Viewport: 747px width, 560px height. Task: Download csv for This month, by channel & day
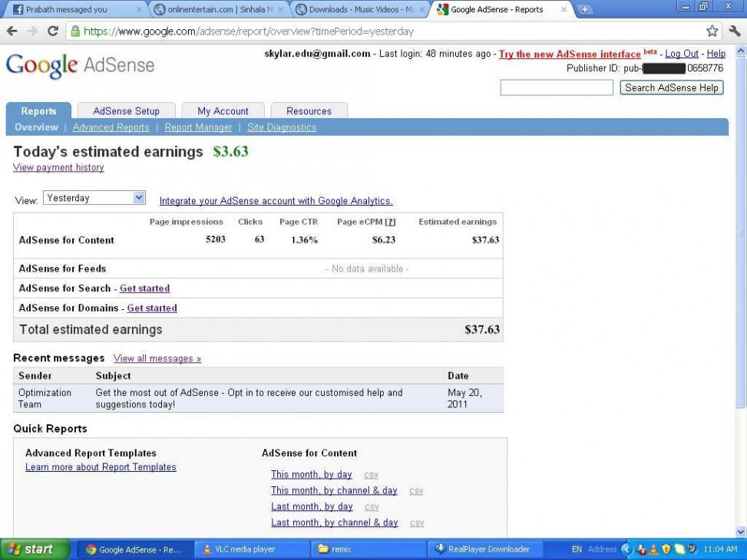pyautogui.click(x=416, y=491)
